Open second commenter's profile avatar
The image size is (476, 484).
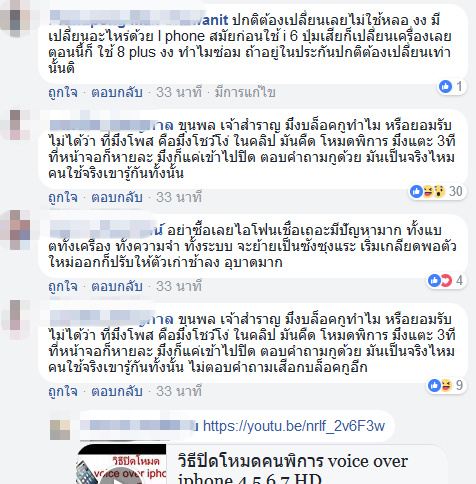[x=15, y=125]
